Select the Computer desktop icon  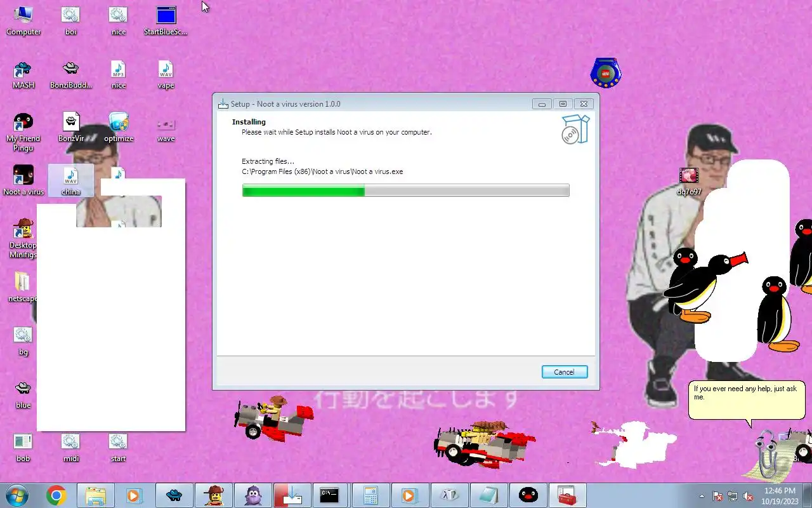point(23,21)
